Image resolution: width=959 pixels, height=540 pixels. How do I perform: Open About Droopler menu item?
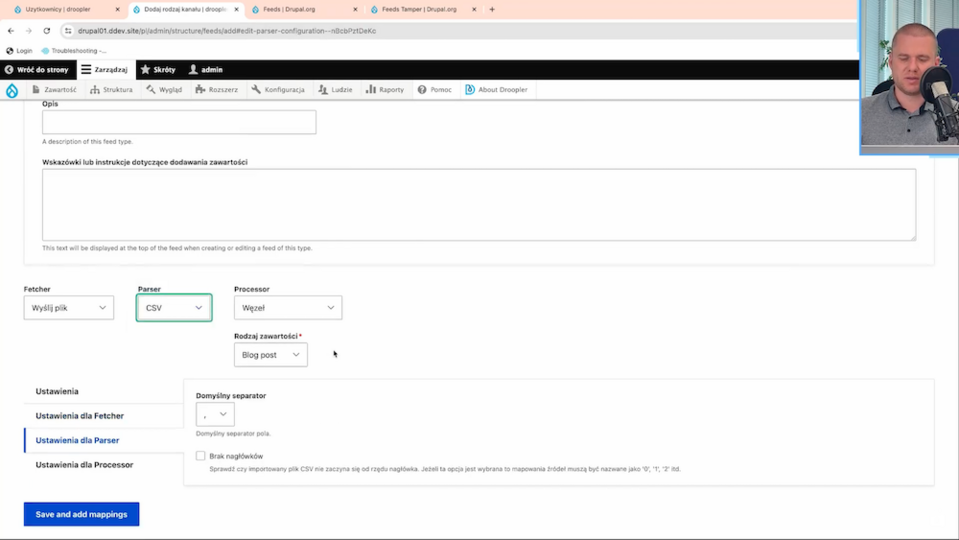(496, 89)
